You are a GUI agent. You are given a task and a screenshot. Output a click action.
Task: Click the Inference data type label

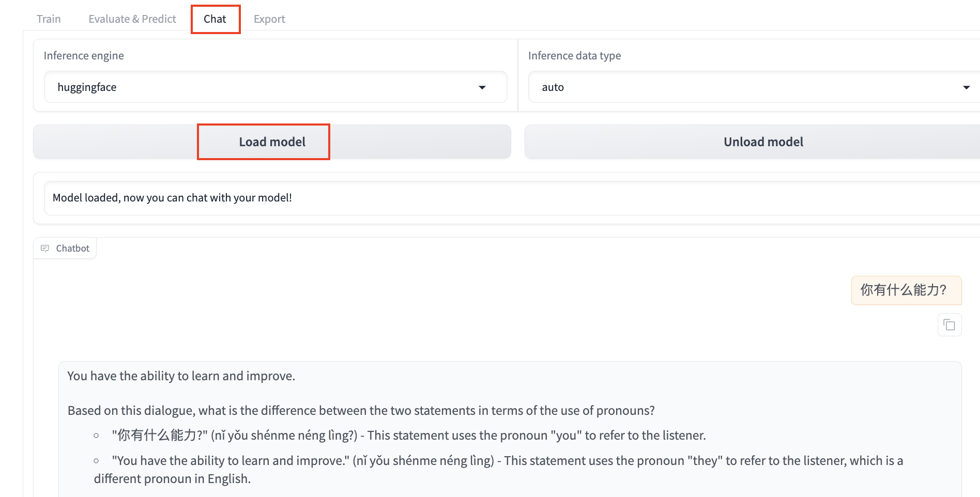[574, 56]
